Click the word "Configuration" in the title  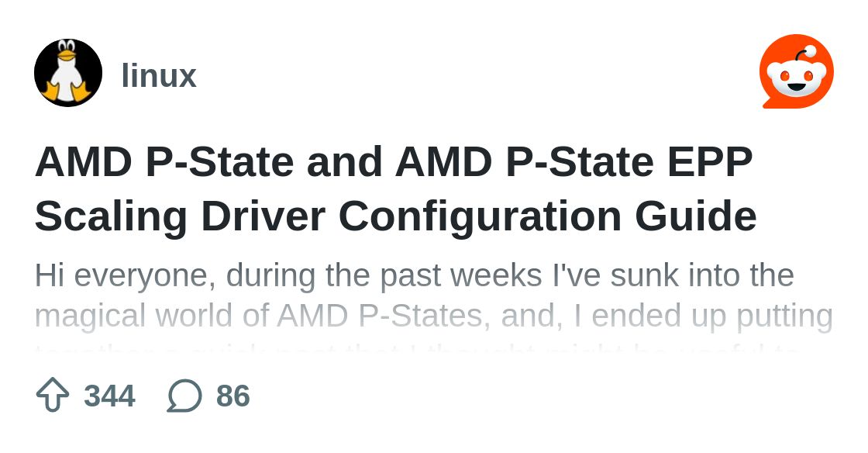coord(480,216)
